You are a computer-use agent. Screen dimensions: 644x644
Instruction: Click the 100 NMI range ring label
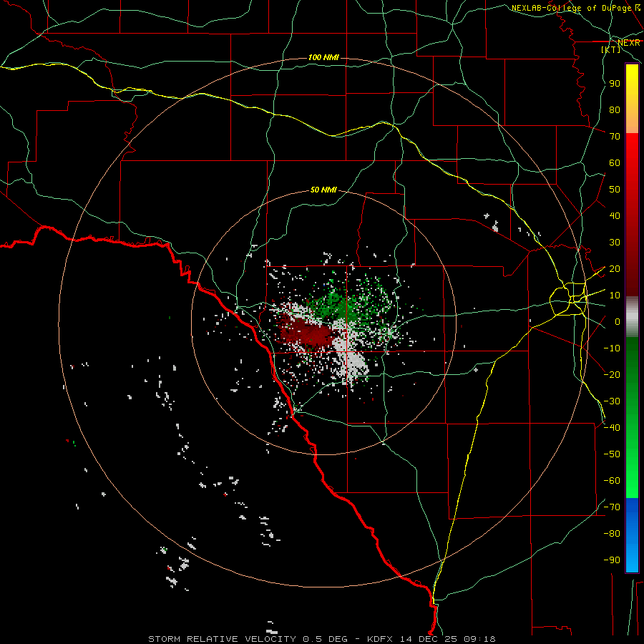tap(323, 57)
